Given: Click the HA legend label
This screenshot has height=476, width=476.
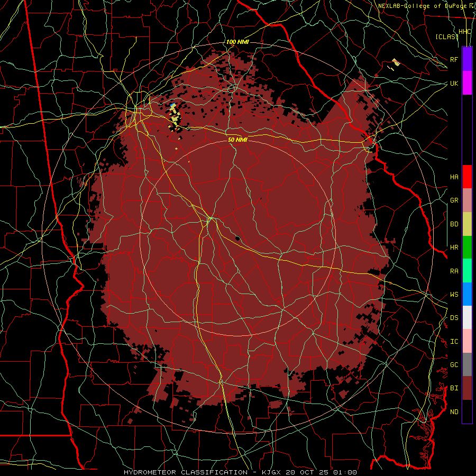Looking at the screenshot, I should 454,177.
